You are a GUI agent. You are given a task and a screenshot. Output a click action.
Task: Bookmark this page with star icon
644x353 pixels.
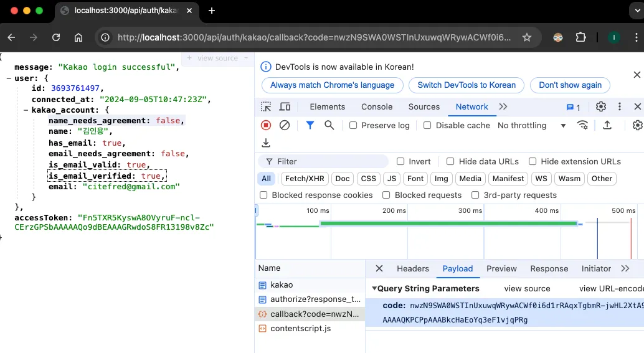point(527,37)
